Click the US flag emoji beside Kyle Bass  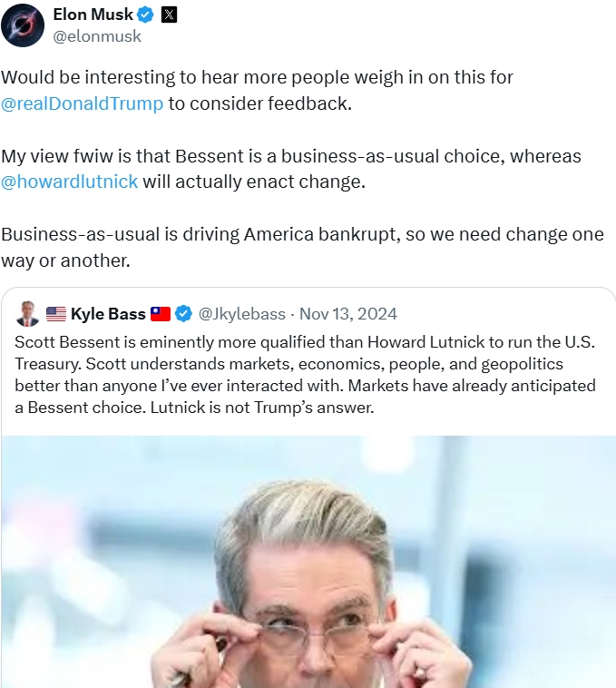56,314
